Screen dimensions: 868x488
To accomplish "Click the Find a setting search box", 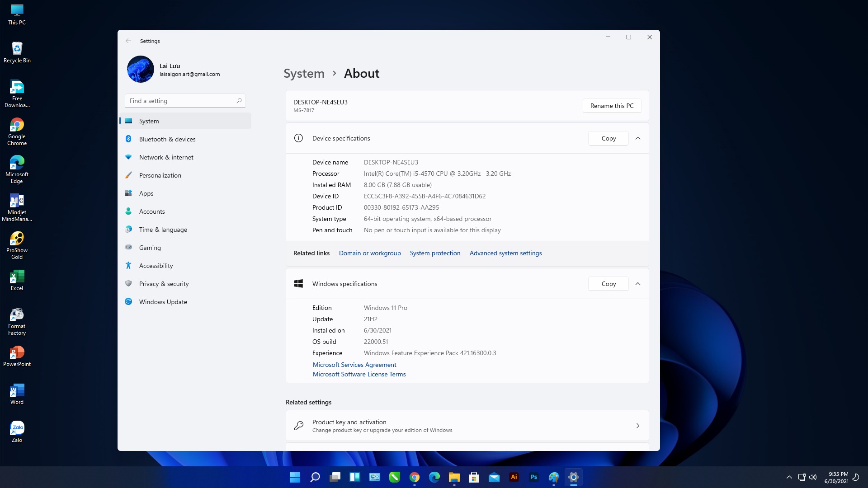I will 185,101.
